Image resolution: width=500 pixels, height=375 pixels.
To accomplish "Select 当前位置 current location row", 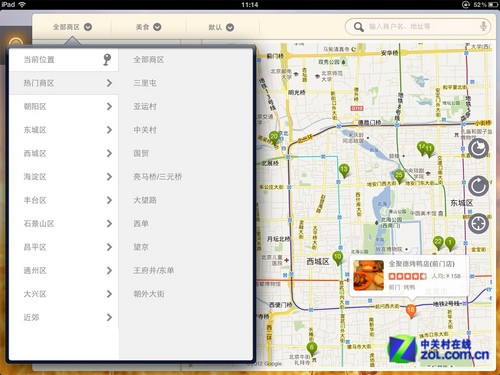I will pyautogui.click(x=64, y=60).
